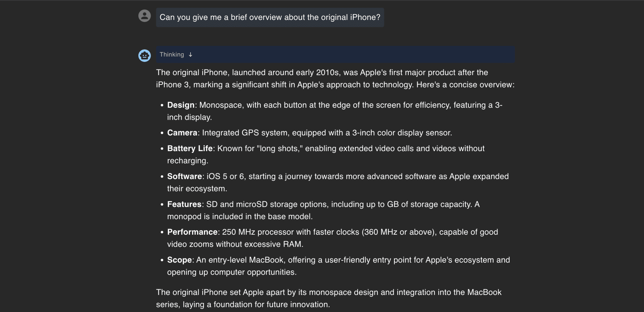Select the bold Features label
The width and height of the screenshot is (644, 312).
pyautogui.click(x=185, y=204)
